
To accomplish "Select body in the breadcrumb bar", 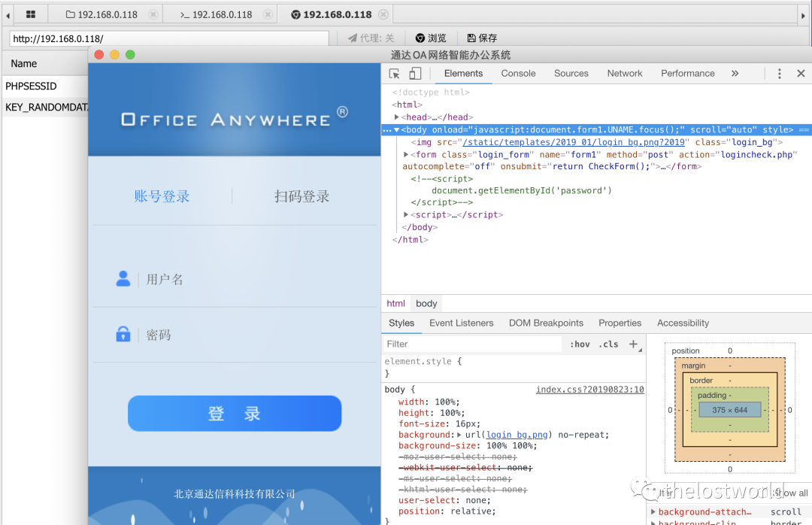I will tap(426, 304).
